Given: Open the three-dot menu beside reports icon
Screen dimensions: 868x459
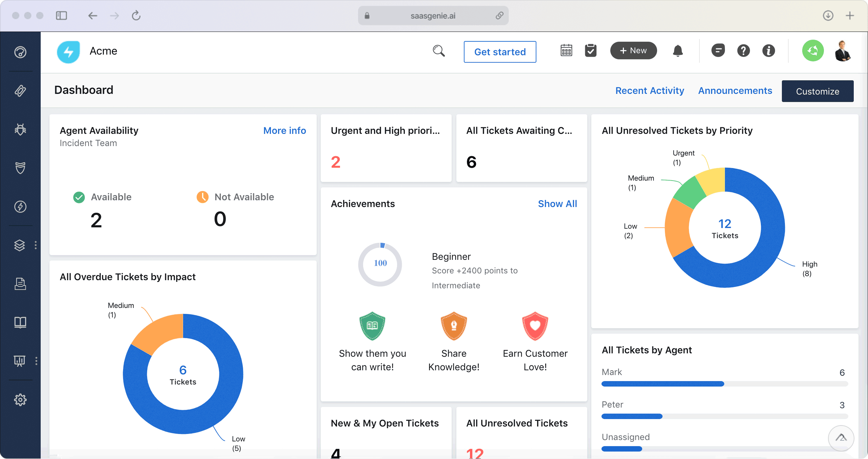Looking at the screenshot, I should 36,361.
